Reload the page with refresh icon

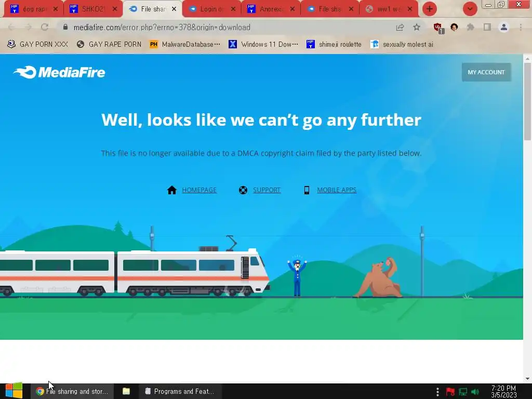click(45, 27)
